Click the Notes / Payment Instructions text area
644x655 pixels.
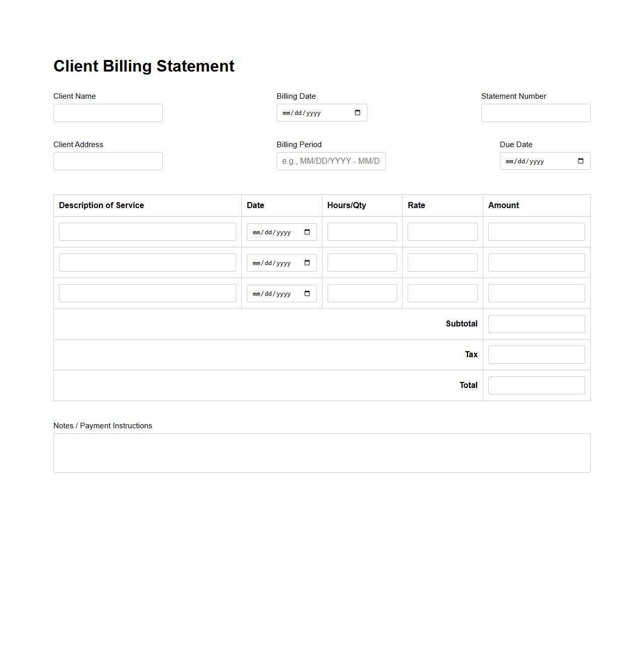tap(321, 452)
